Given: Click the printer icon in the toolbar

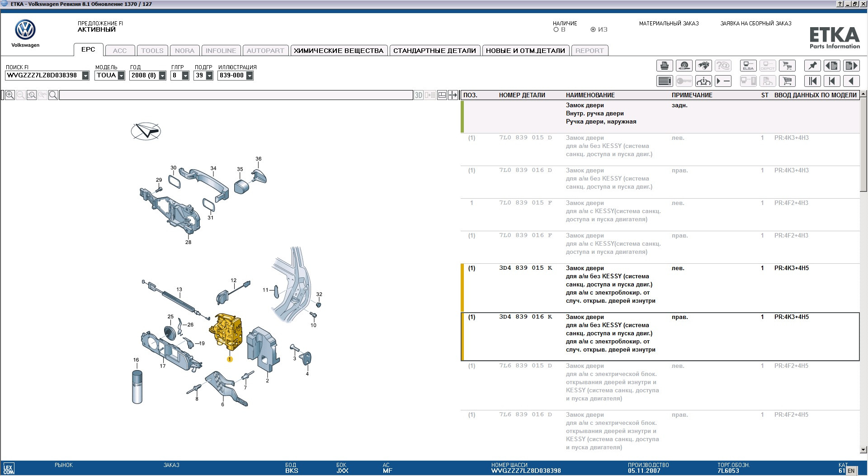Looking at the screenshot, I should coord(664,66).
